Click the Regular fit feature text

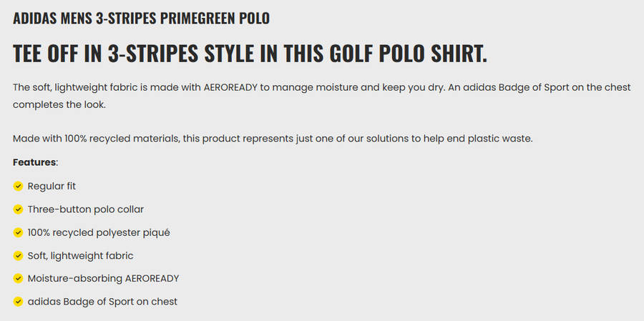52,187
